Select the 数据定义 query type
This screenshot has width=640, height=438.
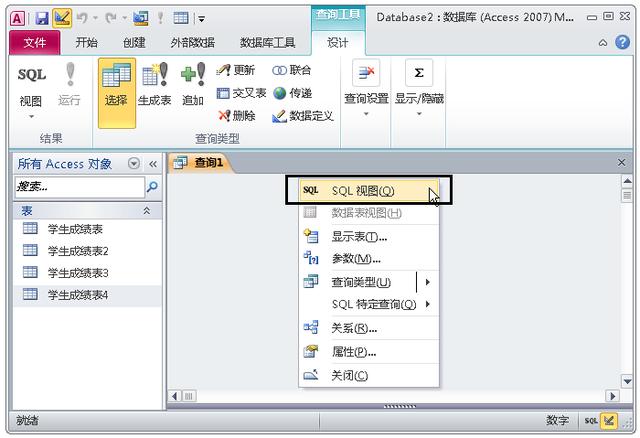[302, 116]
